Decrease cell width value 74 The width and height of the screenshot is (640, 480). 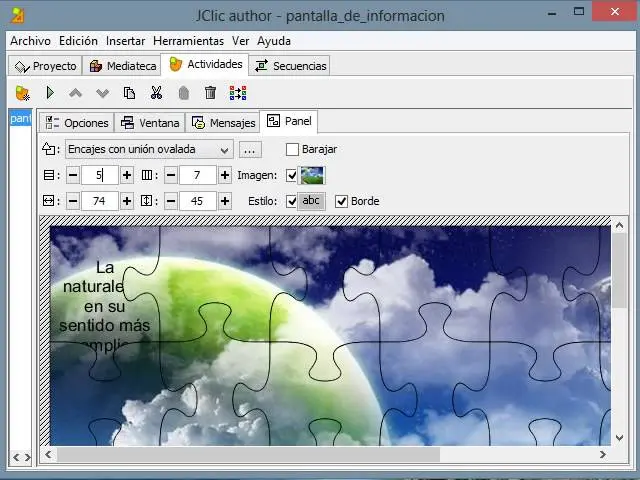click(73, 201)
